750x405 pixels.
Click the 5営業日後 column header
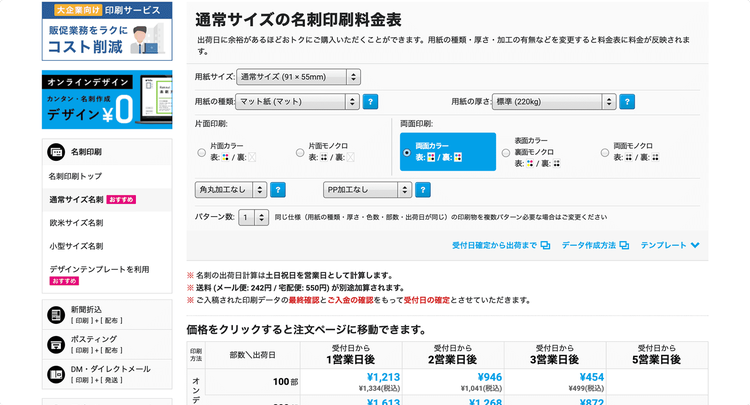click(x=657, y=355)
